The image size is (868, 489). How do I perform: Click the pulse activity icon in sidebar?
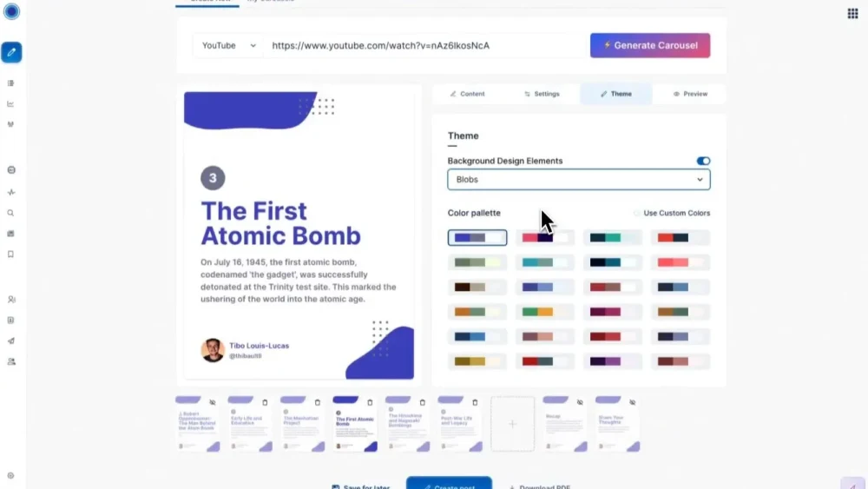coord(11,192)
